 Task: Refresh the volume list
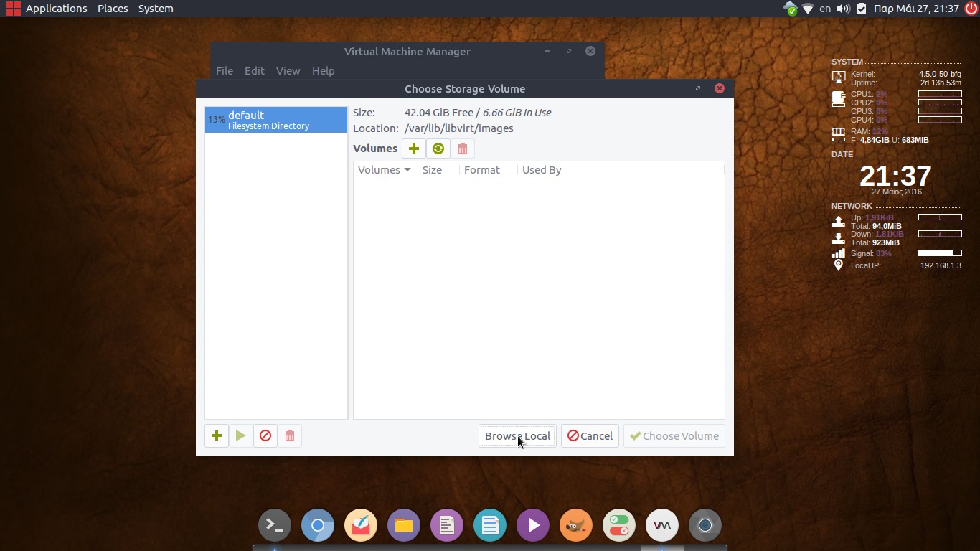[438, 149]
